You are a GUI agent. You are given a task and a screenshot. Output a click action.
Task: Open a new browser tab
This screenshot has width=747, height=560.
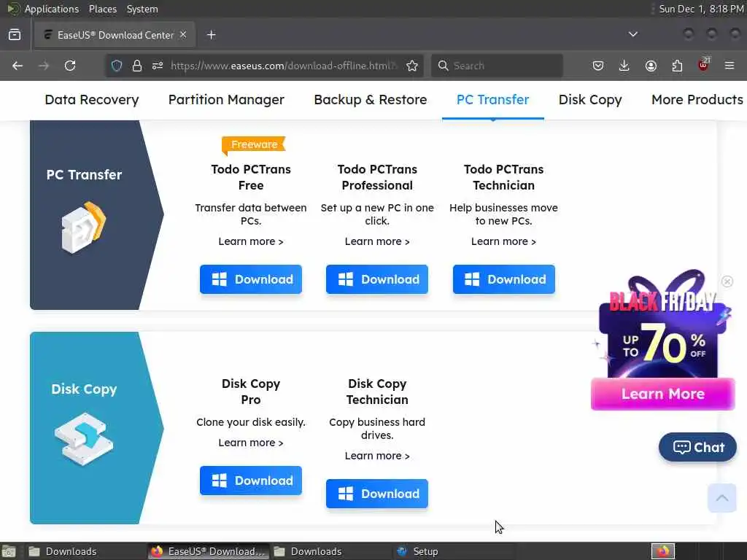pos(212,35)
